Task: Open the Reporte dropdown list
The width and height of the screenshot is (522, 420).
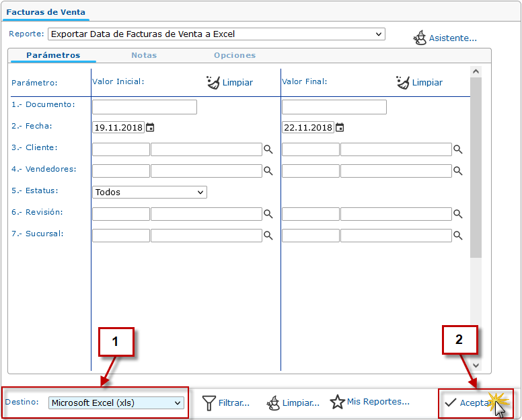Action: coord(217,34)
